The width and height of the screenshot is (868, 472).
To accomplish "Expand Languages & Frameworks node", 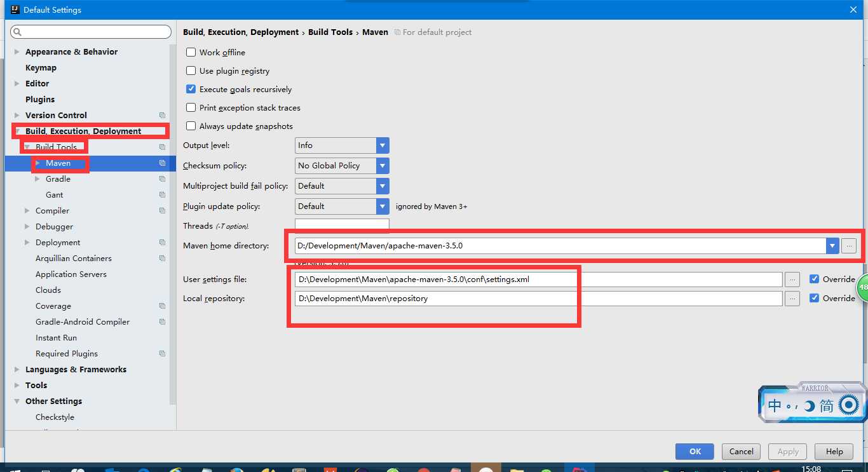I will [17, 369].
